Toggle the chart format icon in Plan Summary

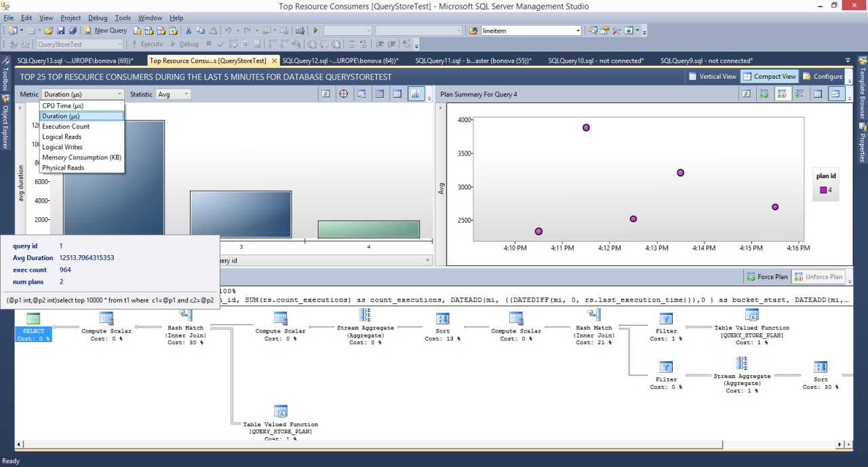837,94
